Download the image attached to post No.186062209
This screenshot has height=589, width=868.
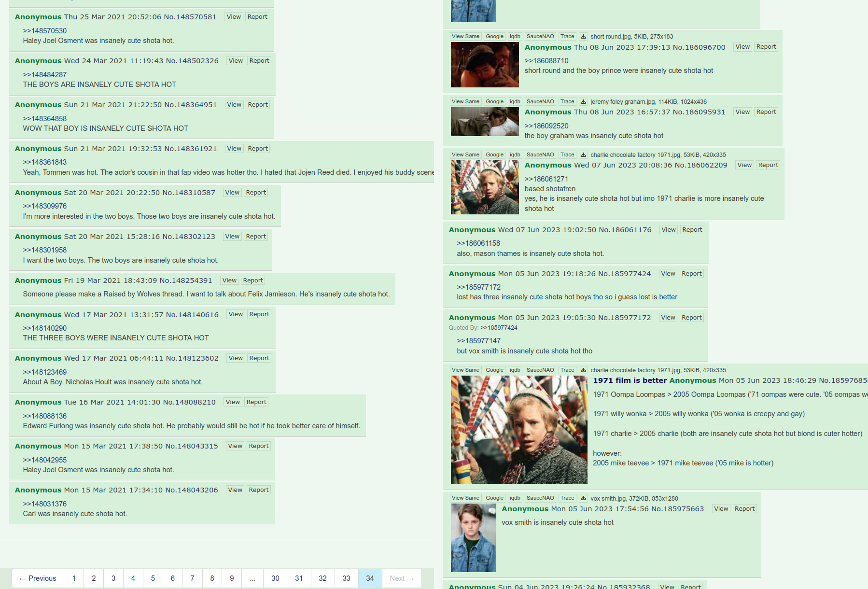pos(583,155)
